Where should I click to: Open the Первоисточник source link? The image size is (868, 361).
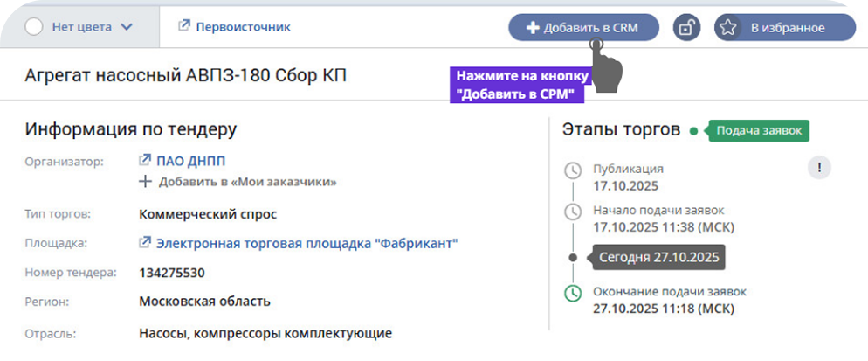click(243, 26)
